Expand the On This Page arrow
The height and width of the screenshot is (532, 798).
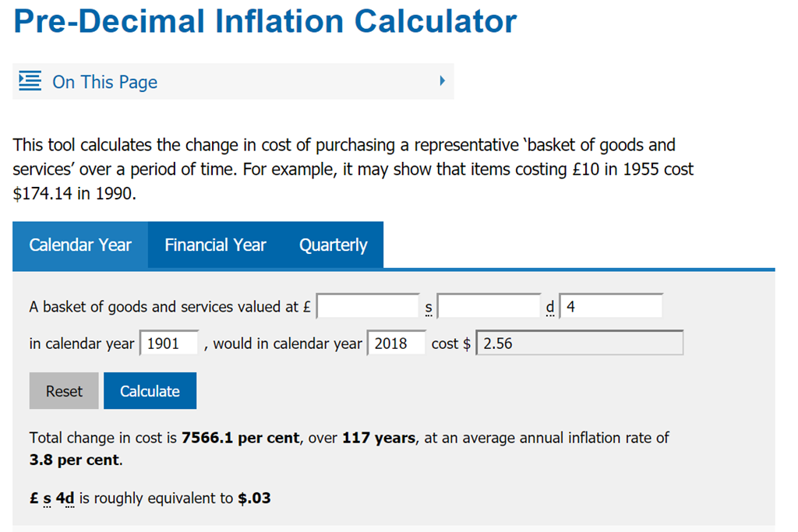pyautogui.click(x=442, y=80)
